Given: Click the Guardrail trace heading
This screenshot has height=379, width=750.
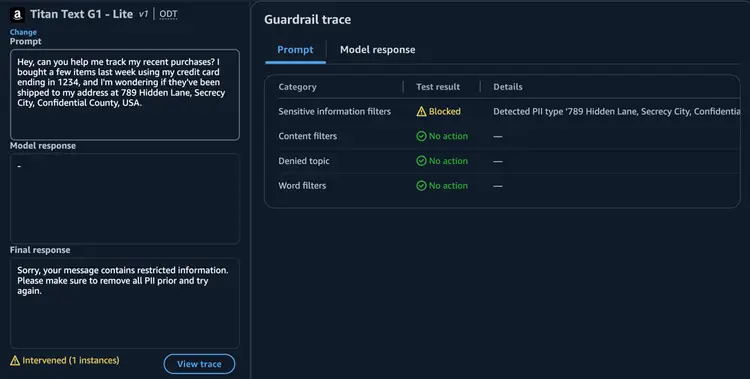Looking at the screenshot, I should click(308, 20).
